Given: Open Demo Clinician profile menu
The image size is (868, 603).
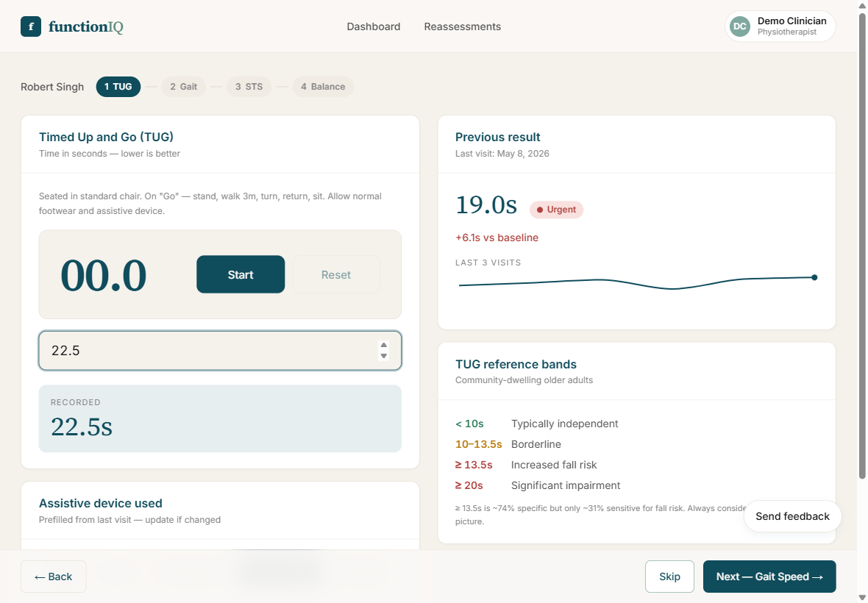Looking at the screenshot, I should pyautogui.click(x=780, y=26).
